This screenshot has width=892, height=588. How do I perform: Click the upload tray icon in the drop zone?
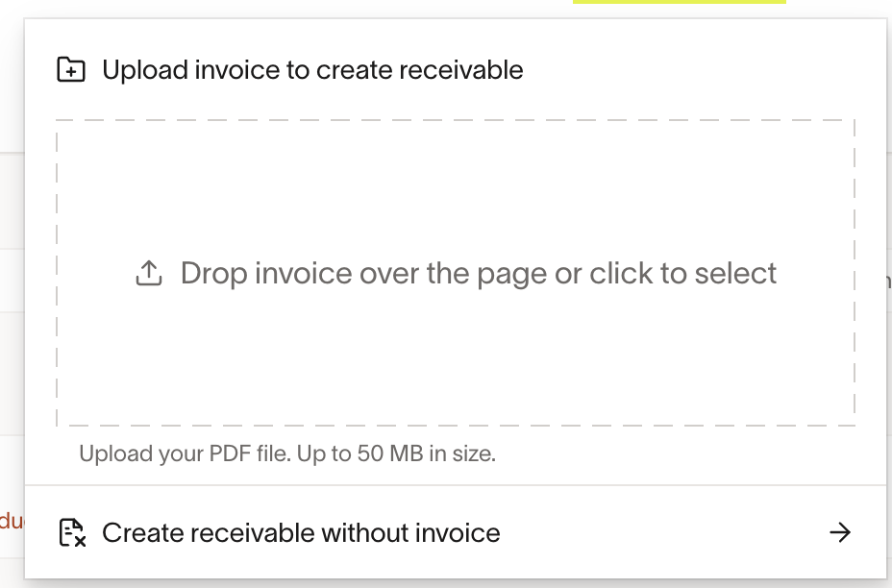pyautogui.click(x=148, y=274)
